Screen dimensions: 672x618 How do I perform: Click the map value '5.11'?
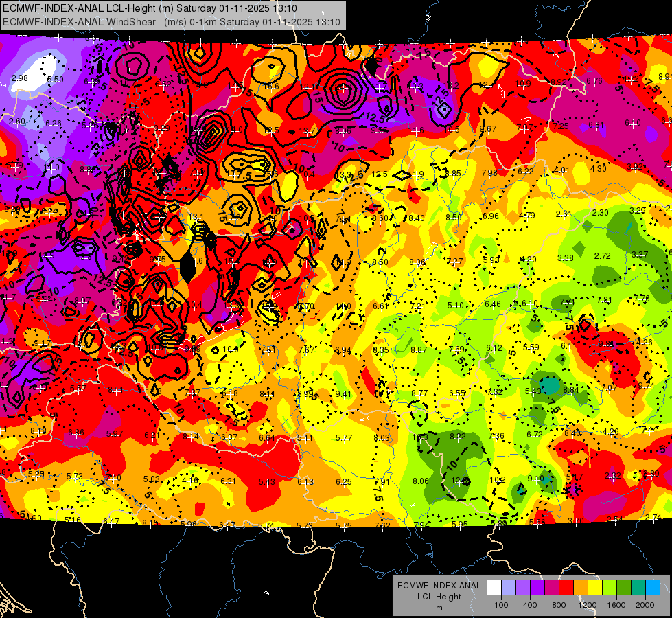(305, 438)
